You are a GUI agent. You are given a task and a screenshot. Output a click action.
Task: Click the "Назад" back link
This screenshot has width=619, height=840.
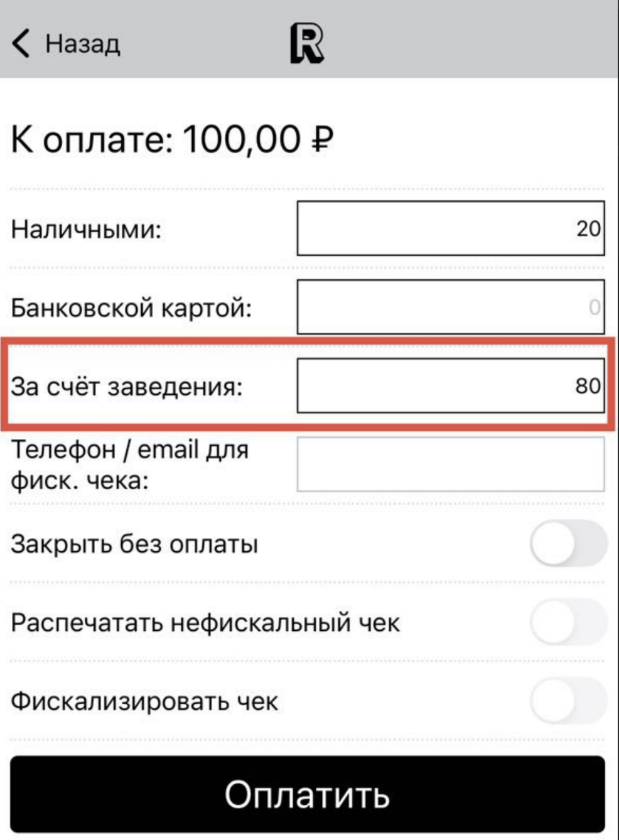(x=82, y=44)
